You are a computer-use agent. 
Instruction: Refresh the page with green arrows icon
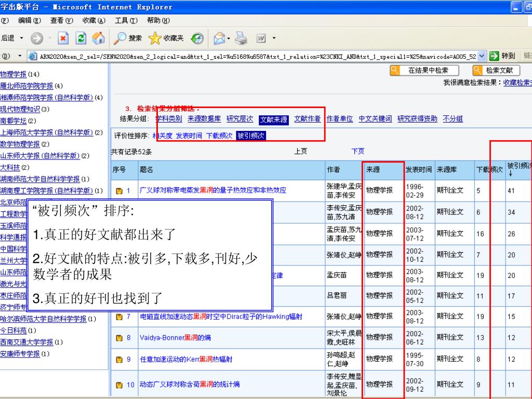[x=81, y=38]
